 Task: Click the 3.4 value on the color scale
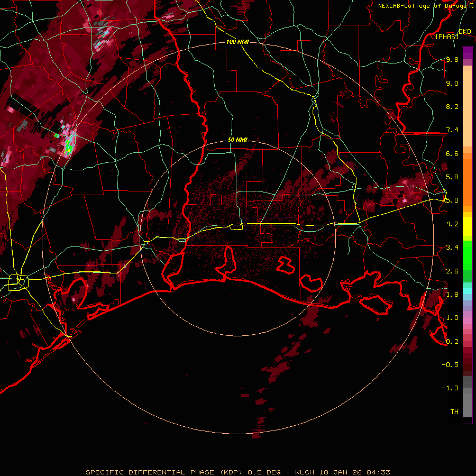pos(452,248)
